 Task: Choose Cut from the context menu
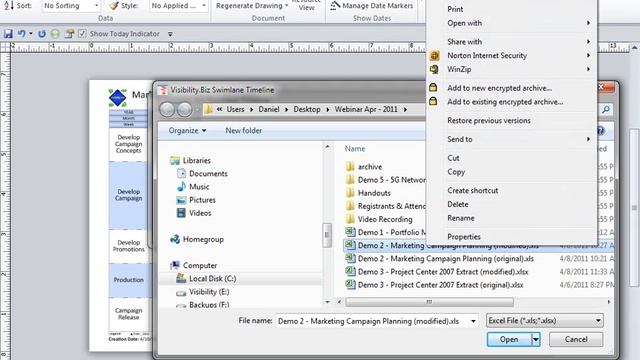[x=453, y=158]
